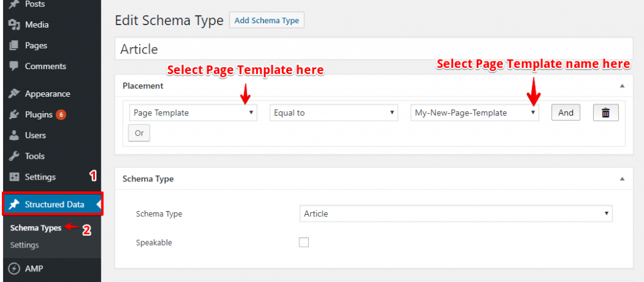Screen dimensions: 644x282
Task: Click the Article title input field
Action: click(374, 49)
